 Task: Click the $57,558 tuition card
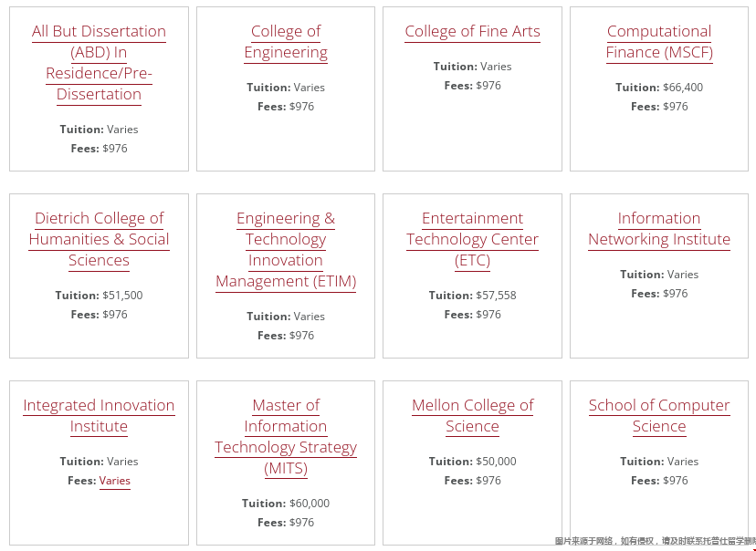473,276
